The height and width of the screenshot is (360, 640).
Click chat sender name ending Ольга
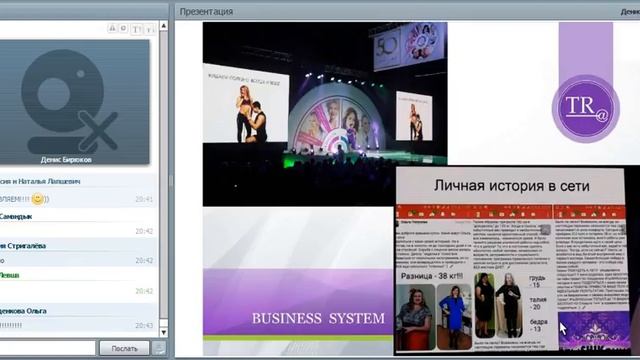tap(23, 311)
